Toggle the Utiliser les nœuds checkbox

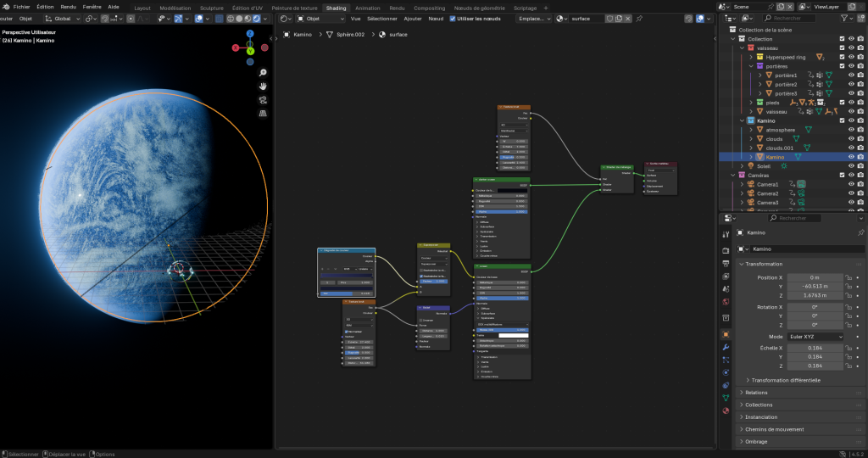pos(453,19)
